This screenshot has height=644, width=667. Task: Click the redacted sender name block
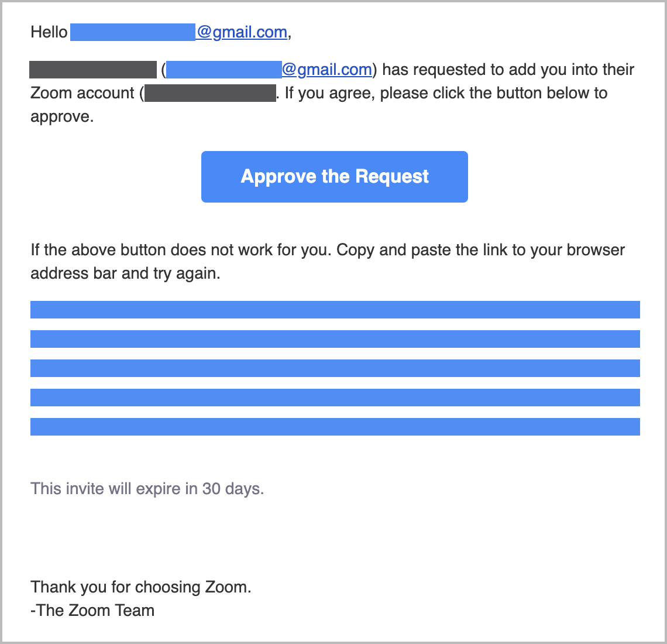(x=92, y=69)
